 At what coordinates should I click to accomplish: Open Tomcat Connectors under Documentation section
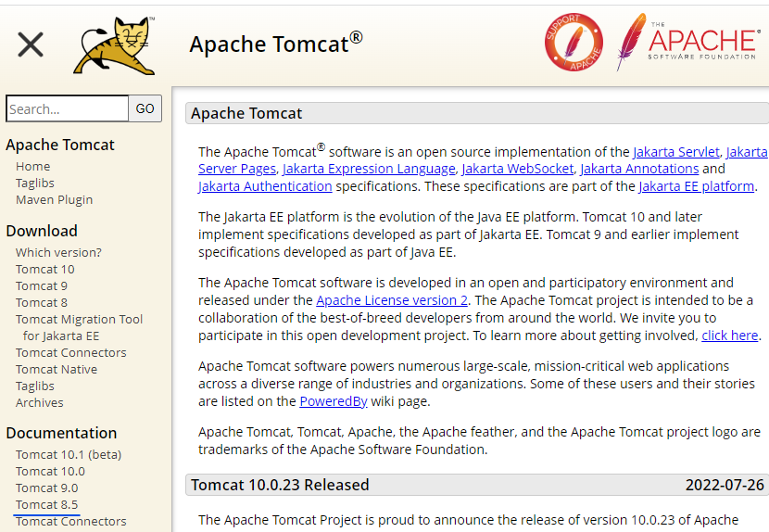click(70, 521)
